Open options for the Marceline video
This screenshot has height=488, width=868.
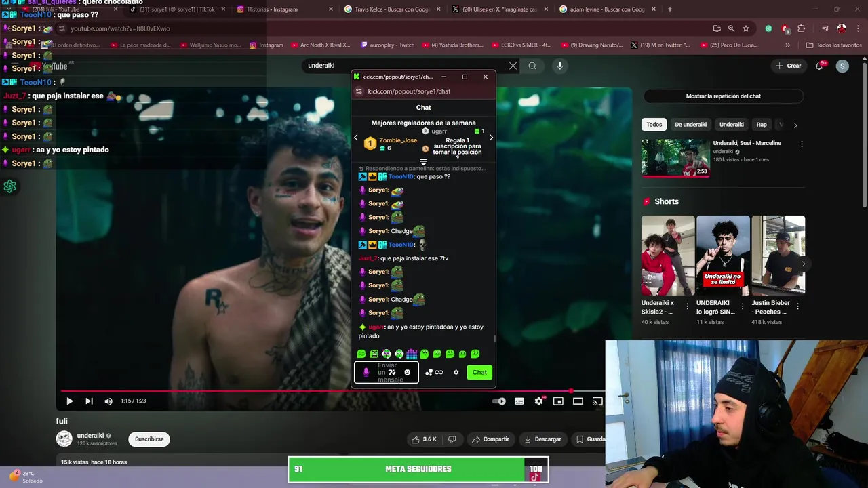[802, 144]
